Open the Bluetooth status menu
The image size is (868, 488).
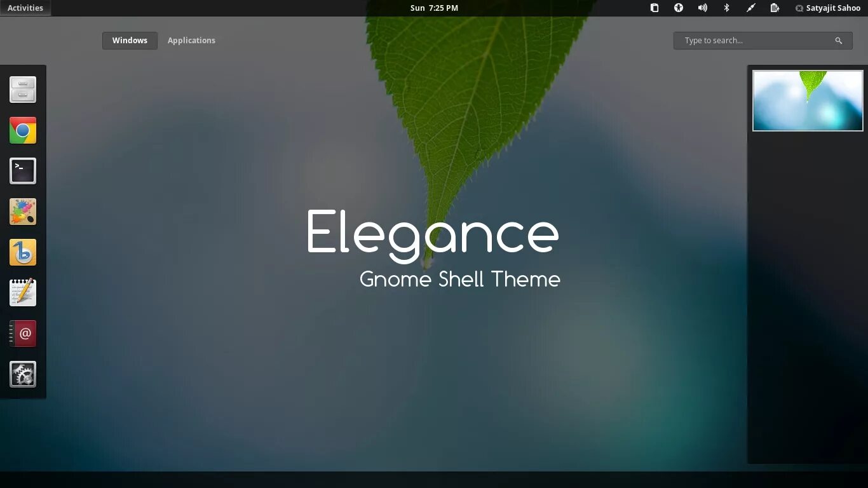point(726,8)
